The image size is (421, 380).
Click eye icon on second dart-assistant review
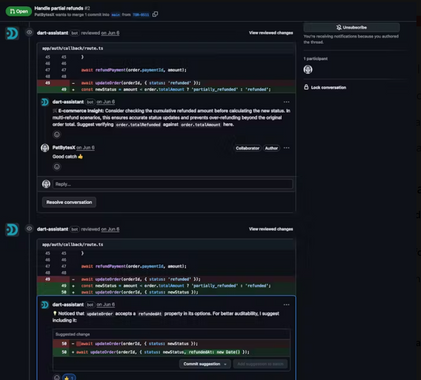(x=29, y=229)
